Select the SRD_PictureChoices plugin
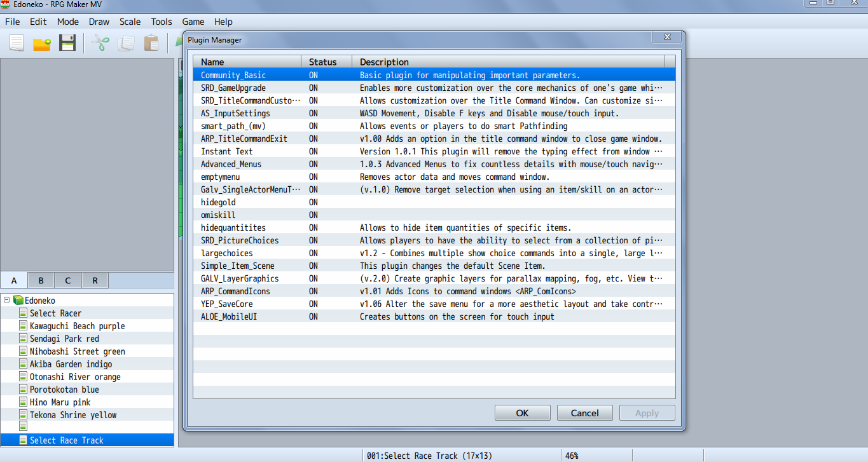 point(434,240)
